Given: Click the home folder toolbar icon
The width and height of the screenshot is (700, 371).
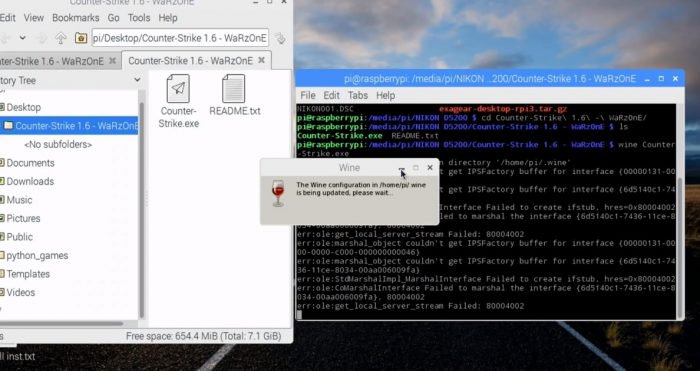Looking at the screenshot, I should pos(81,38).
